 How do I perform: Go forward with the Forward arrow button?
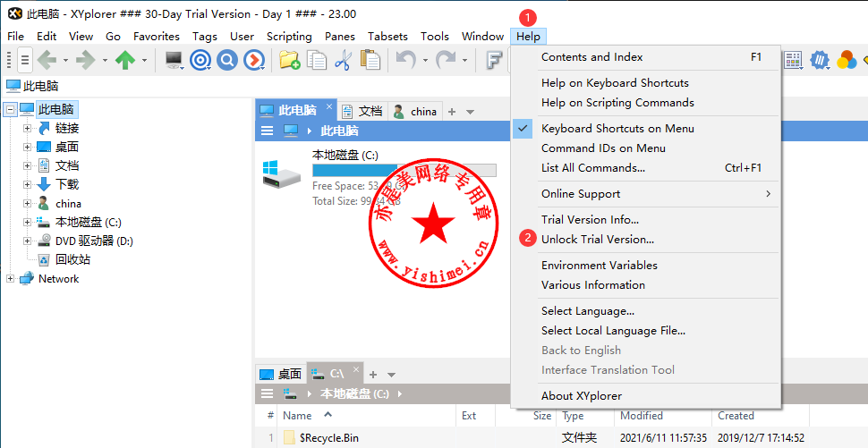point(86,60)
